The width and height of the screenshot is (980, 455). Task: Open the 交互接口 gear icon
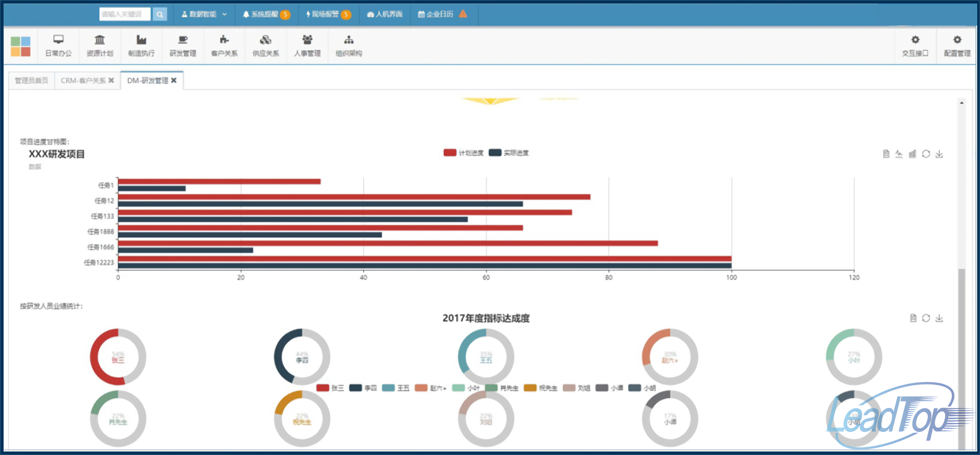click(915, 46)
